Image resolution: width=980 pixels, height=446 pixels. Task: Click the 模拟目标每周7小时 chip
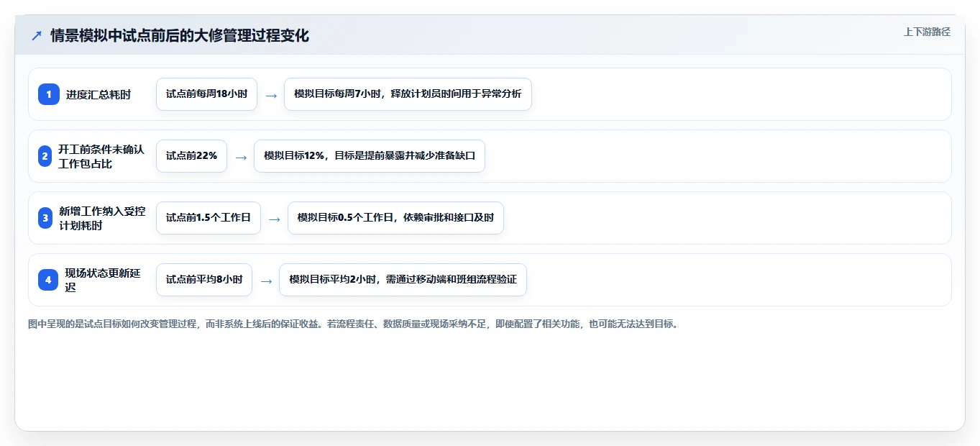tap(408, 94)
